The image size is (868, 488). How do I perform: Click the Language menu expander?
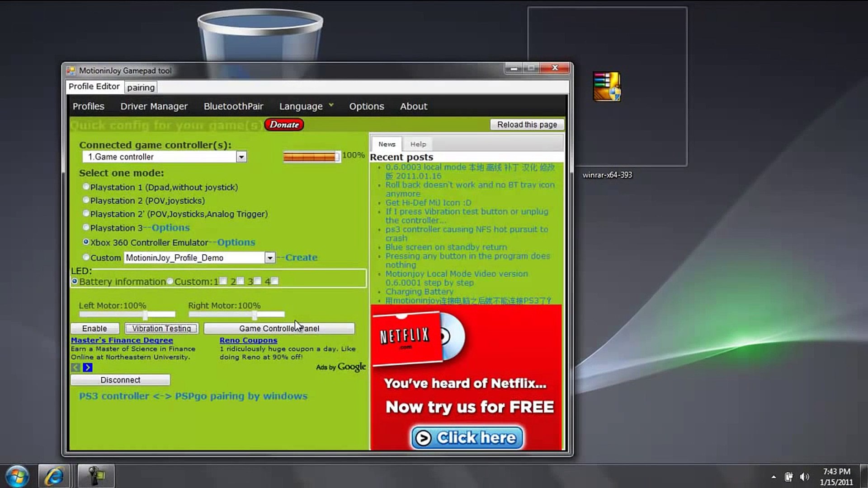331,106
